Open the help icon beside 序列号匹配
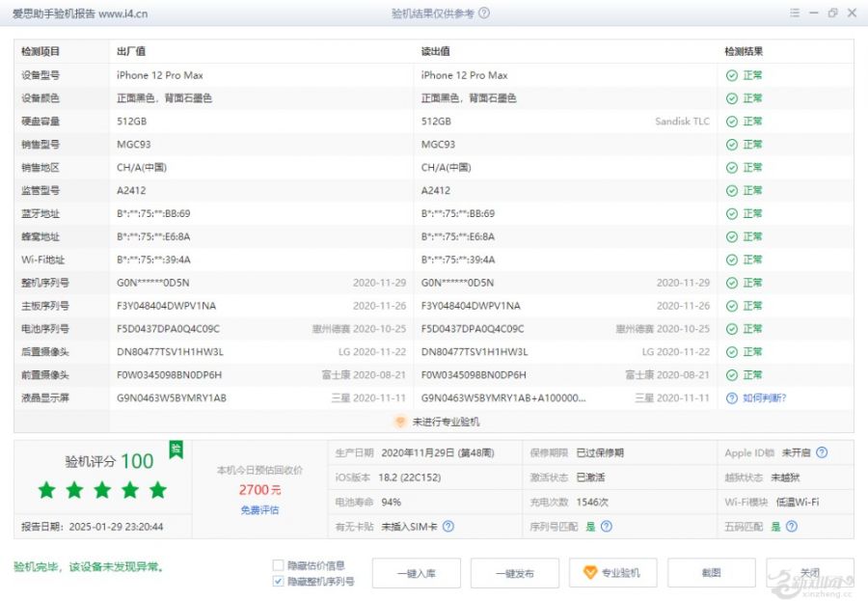Screen dimensions: 868x601 [607, 526]
